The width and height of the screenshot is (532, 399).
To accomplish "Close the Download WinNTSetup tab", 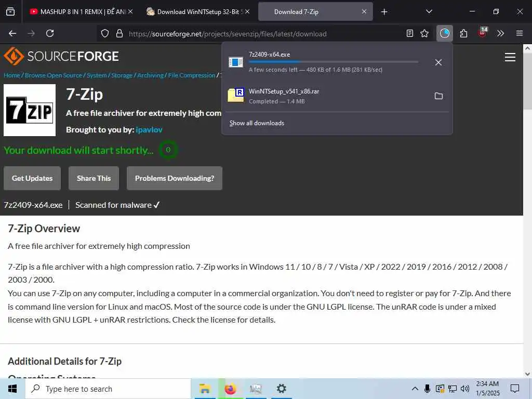I will (247, 11).
